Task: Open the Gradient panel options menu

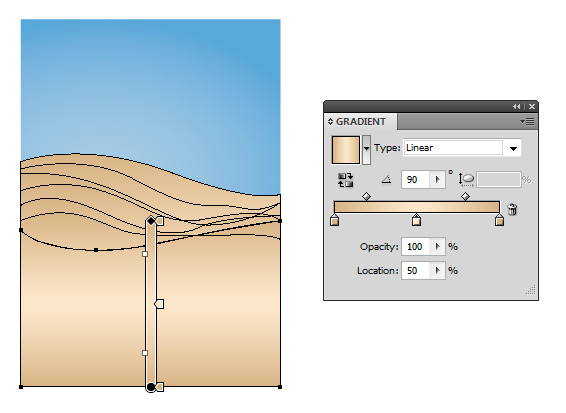Action: 527,122
